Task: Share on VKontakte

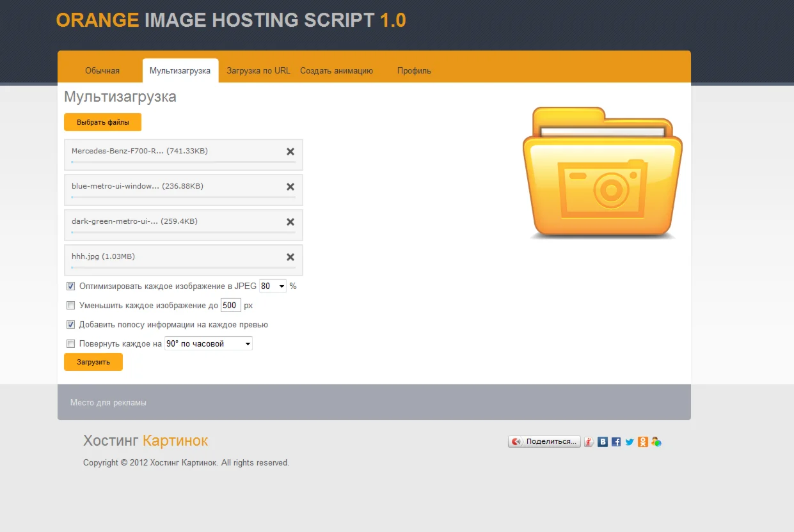Action: pos(603,442)
